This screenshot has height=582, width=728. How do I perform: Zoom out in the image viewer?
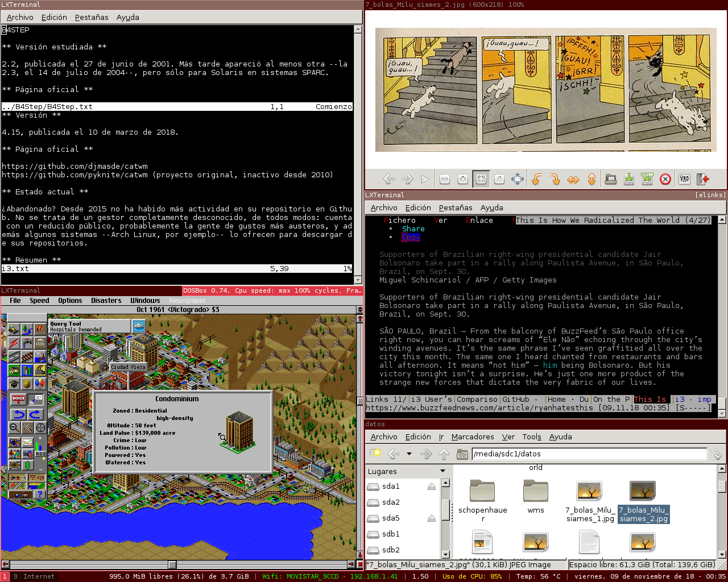[x=445, y=180]
